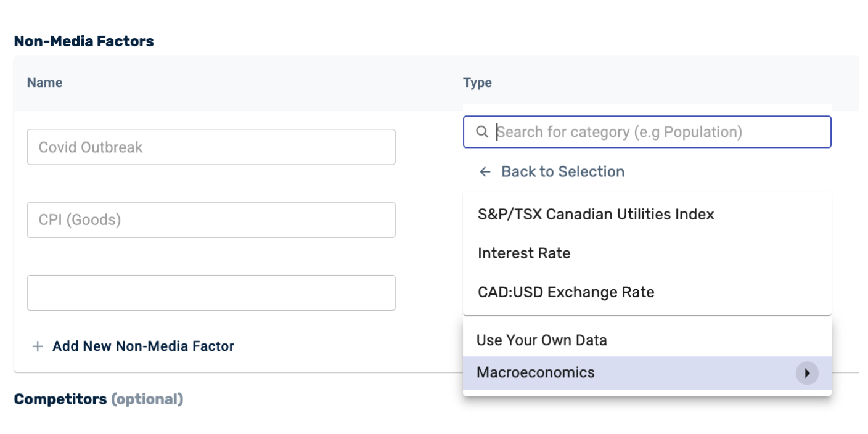Choose S&P/TSX Canadian Utilities Index
The width and height of the screenshot is (868, 434).
[x=596, y=214]
